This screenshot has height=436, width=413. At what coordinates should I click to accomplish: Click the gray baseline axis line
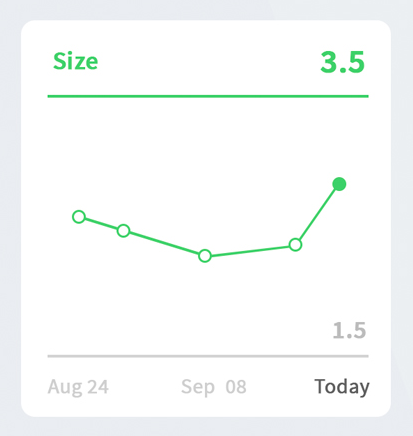[208, 356]
